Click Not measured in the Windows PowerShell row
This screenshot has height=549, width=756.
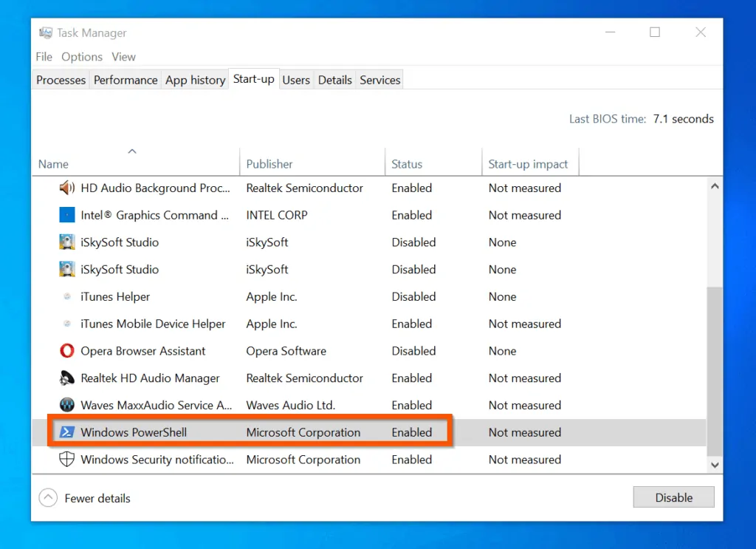click(x=525, y=432)
